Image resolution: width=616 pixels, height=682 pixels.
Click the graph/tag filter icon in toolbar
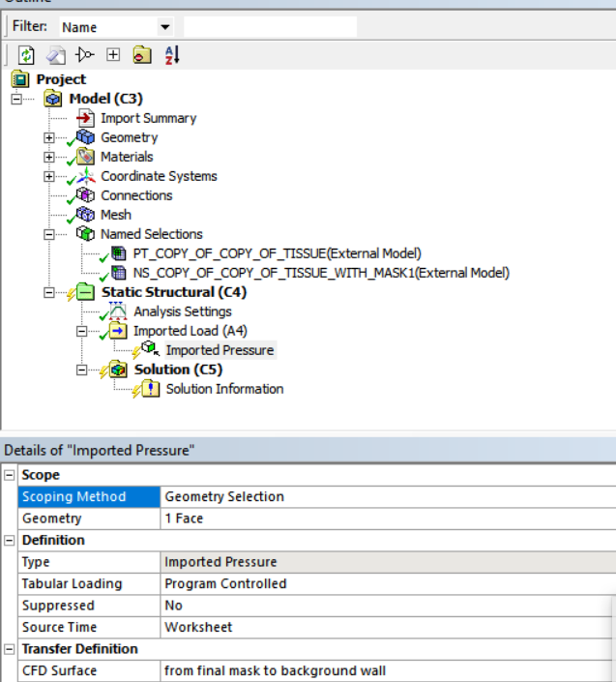(x=84, y=55)
